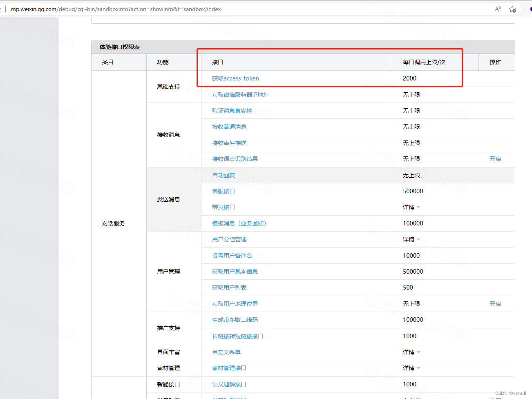Open 获取用户列表 link

[229, 288]
